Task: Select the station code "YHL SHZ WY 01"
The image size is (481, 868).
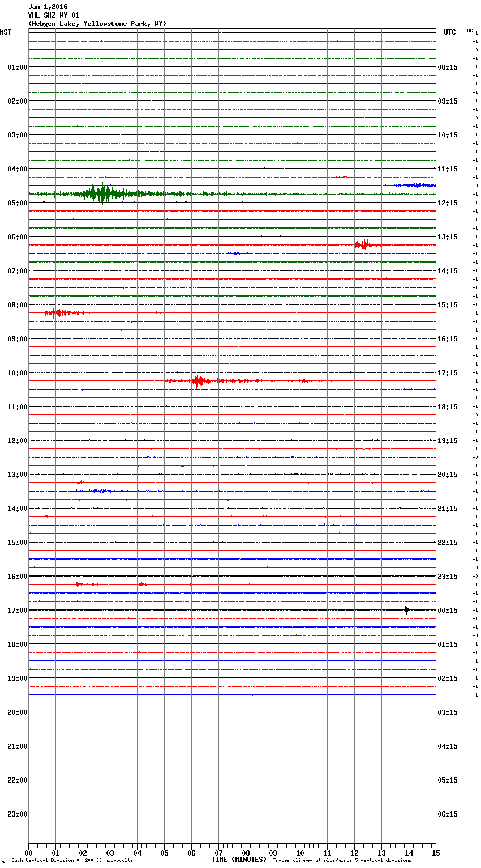Action: click(54, 15)
